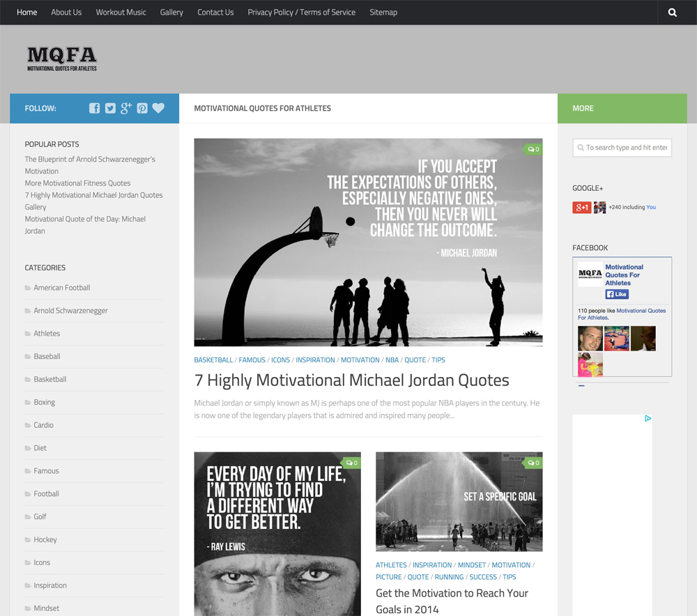Click RUNNING tag on goals post
The image size is (697, 616).
pos(449,577)
